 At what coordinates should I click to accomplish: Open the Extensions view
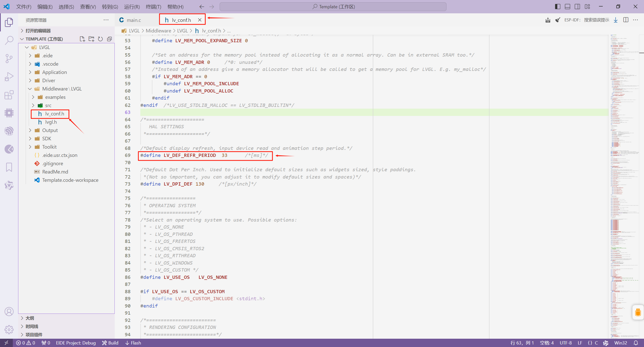(9, 95)
